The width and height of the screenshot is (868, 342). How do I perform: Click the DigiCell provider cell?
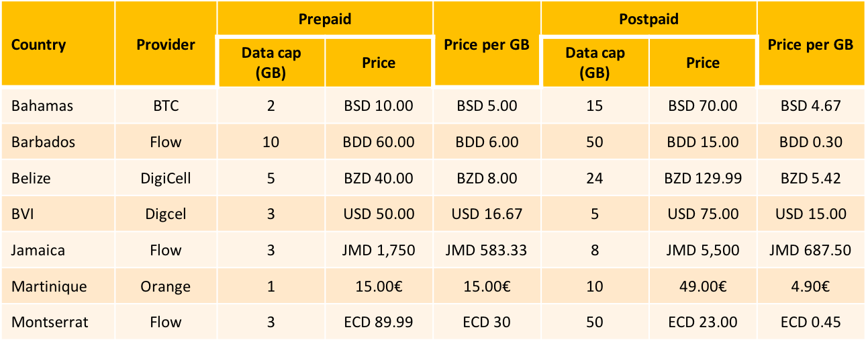click(x=166, y=178)
